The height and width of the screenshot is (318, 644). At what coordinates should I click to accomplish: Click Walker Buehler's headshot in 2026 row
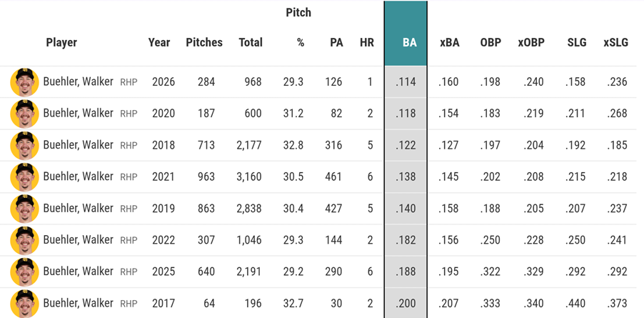25,82
